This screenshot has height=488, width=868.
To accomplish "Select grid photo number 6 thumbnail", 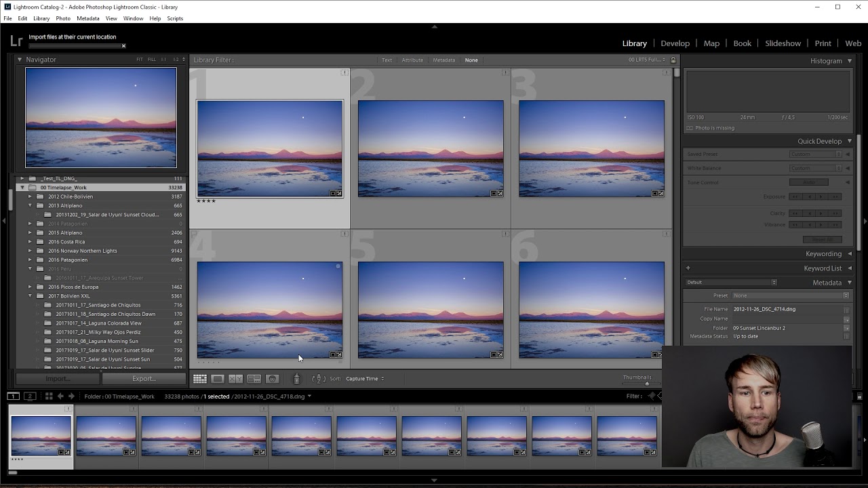I will point(591,310).
